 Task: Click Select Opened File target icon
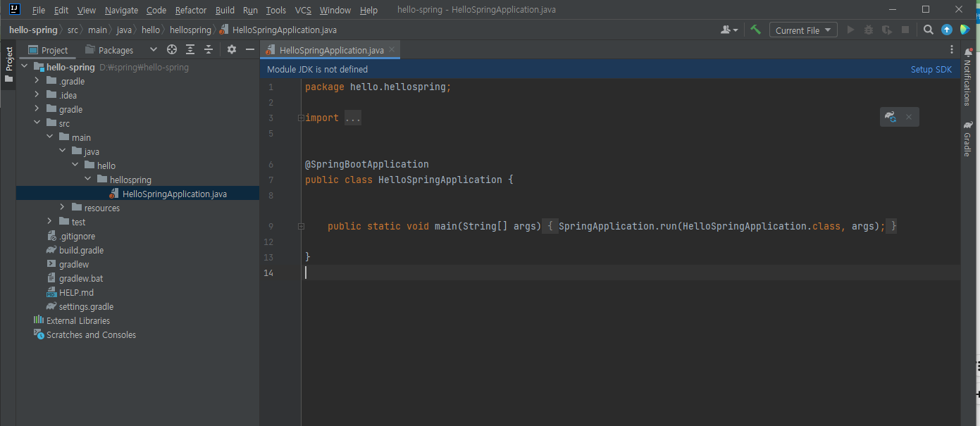click(171, 50)
